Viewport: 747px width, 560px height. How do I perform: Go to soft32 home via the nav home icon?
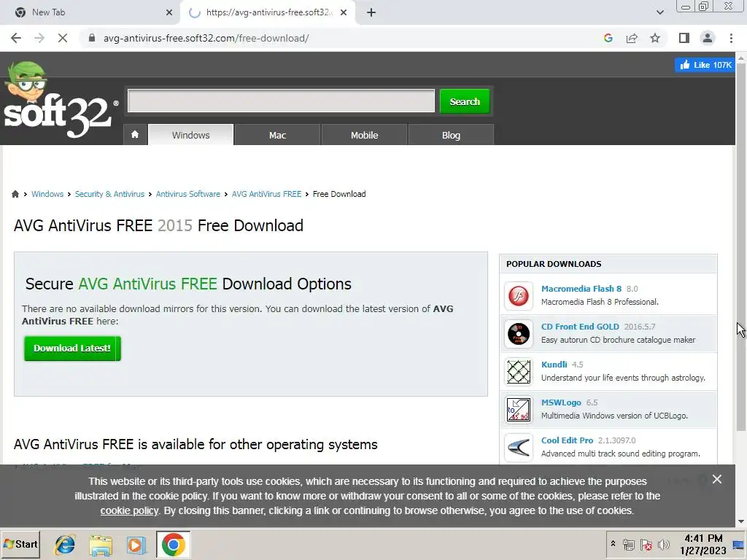point(135,135)
